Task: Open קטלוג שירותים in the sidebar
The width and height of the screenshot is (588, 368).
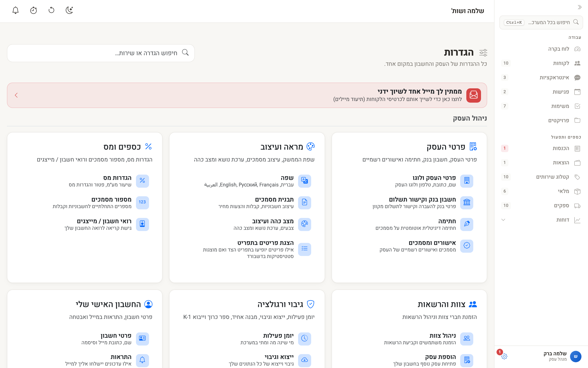Action: (541, 177)
